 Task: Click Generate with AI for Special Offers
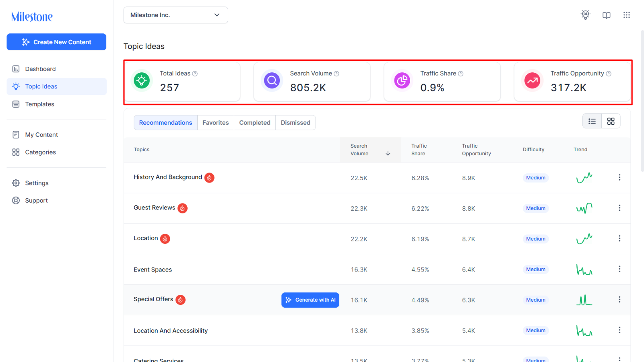pyautogui.click(x=310, y=300)
